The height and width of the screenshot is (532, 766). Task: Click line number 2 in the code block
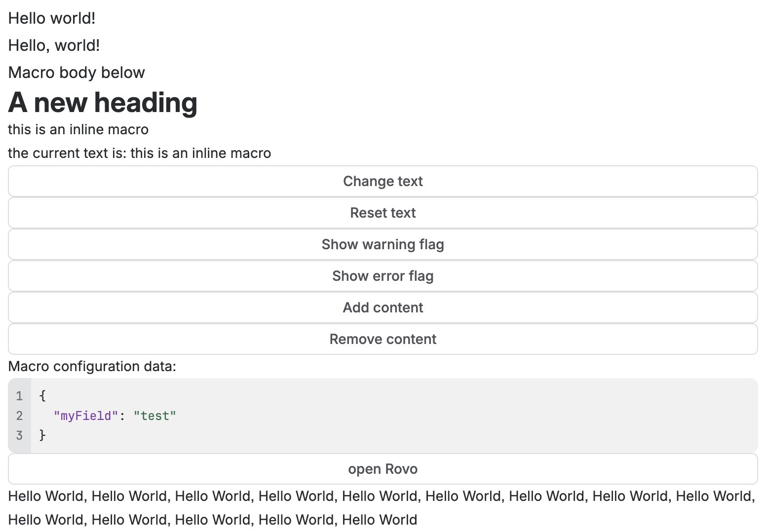click(x=19, y=416)
